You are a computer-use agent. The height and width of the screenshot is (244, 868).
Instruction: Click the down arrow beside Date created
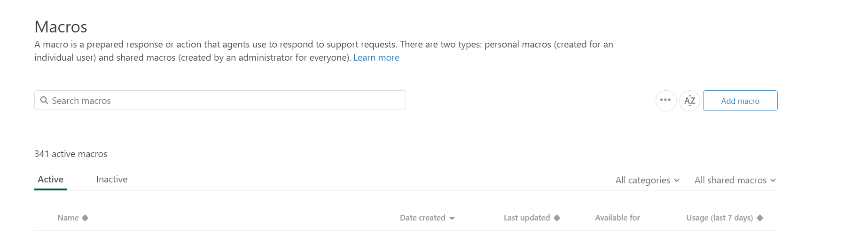point(452,218)
